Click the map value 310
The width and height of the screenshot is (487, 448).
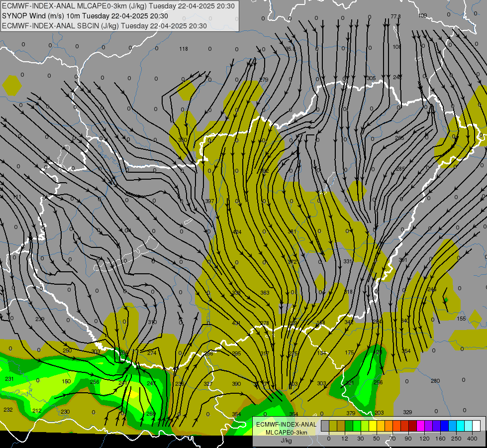(152, 322)
